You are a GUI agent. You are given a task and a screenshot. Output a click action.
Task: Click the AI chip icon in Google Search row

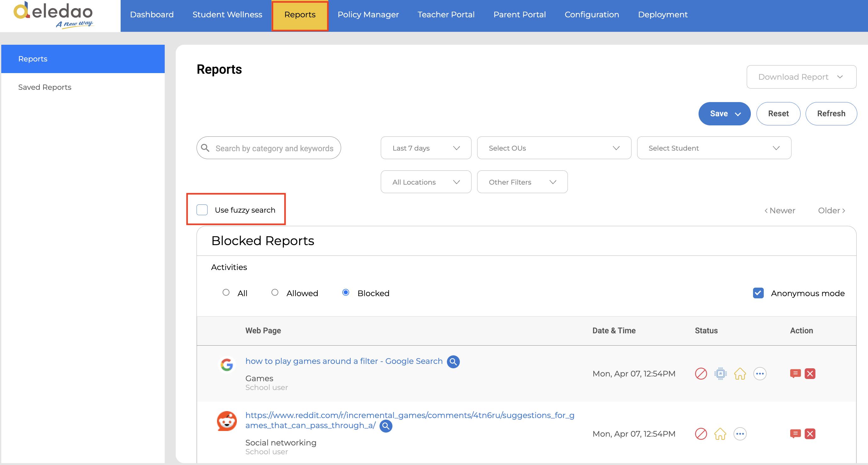tap(720, 373)
